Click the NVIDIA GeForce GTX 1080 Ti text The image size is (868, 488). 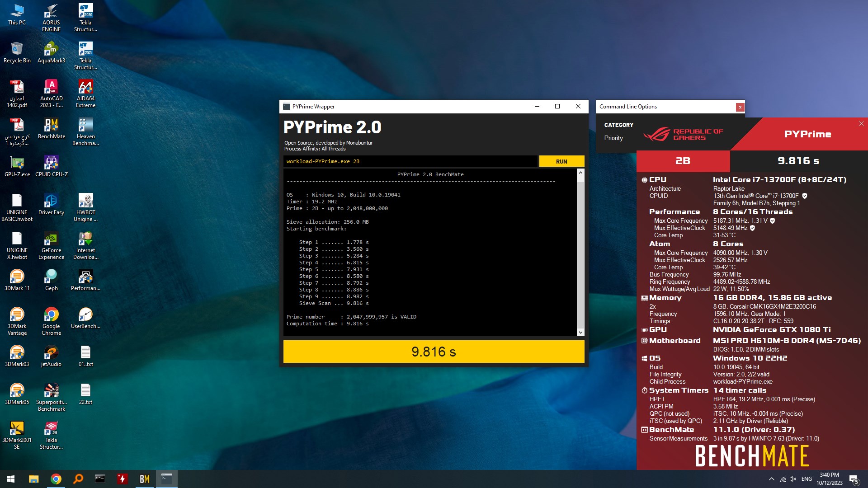[772, 329]
